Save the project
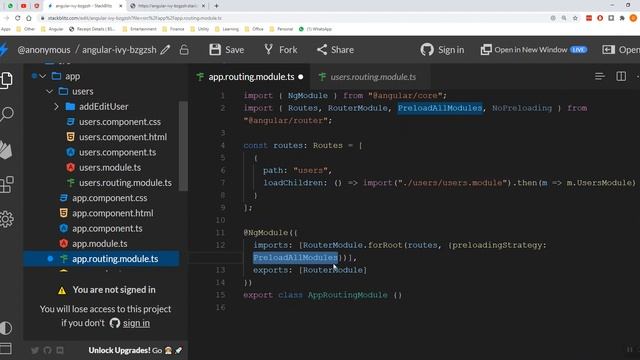Screen dimensions: 640x360 (227, 50)
